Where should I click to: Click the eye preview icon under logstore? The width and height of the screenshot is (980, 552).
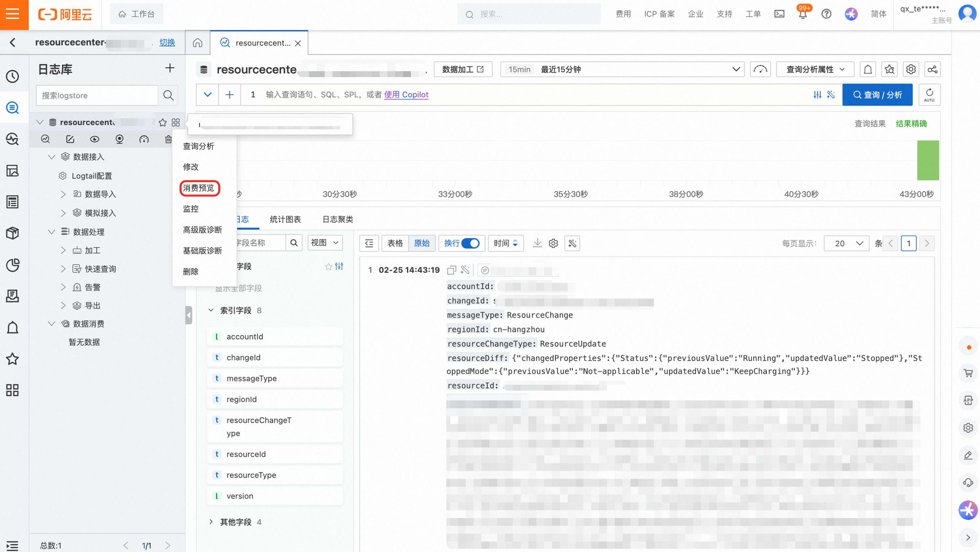point(95,139)
